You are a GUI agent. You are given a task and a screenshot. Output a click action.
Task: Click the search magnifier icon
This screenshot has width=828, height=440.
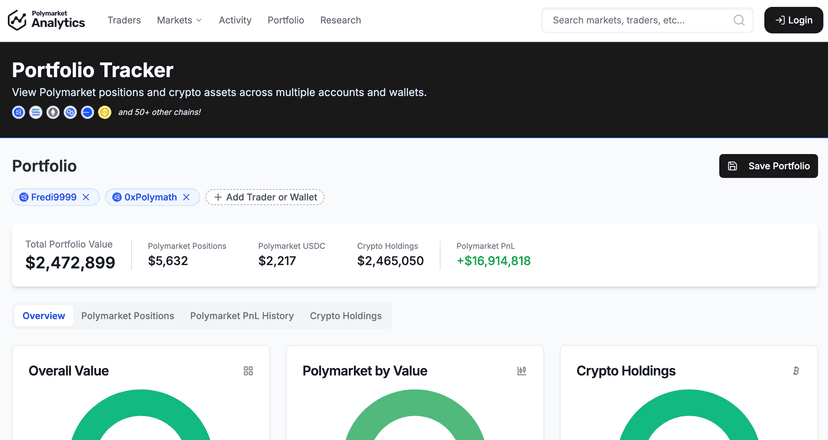(x=739, y=20)
